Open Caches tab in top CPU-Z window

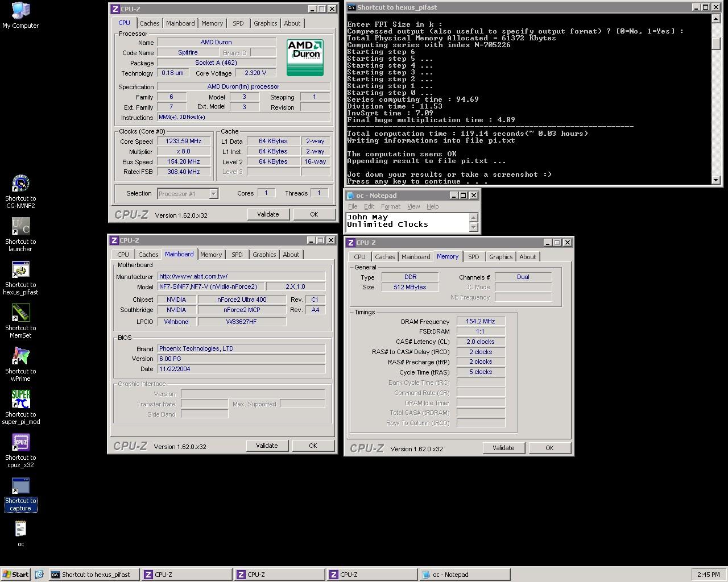pyautogui.click(x=150, y=23)
